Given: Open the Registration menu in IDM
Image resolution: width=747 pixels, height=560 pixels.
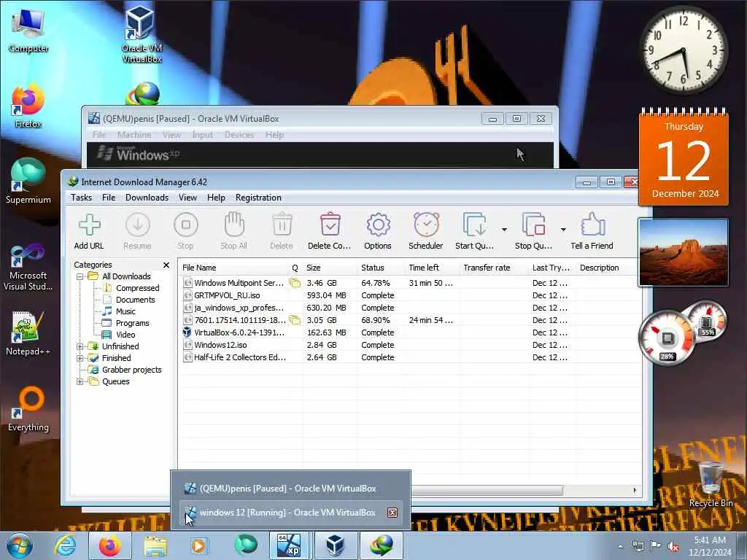Looking at the screenshot, I should [258, 198].
